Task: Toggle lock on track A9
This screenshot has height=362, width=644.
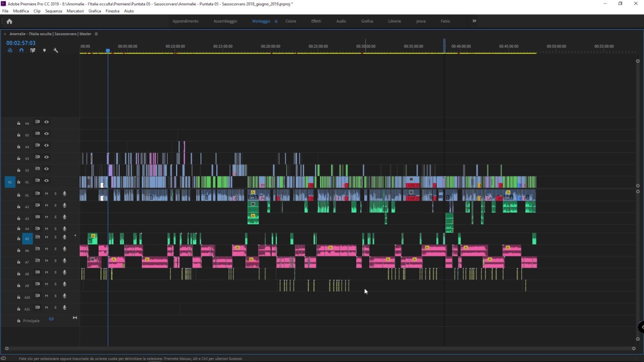Action: [19, 285]
